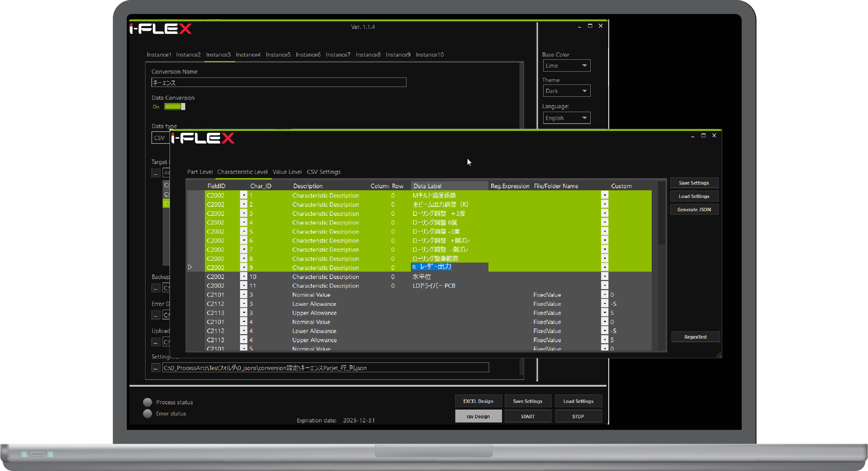Switch to the Value Level tab
This screenshot has width=868, height=471.
(x=287, y=172)
